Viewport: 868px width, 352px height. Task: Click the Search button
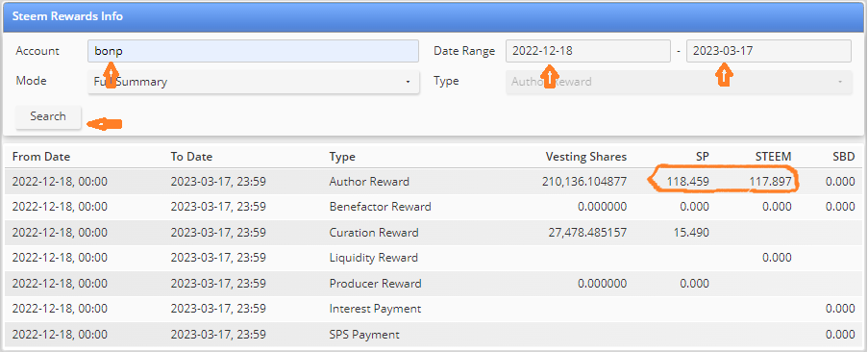48,116
